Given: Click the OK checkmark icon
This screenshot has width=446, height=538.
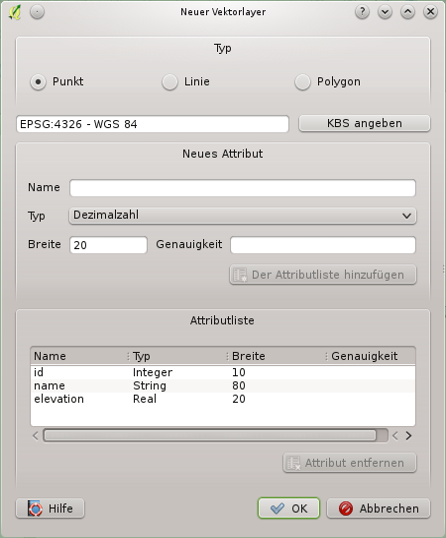Looking at the screenshot, I should [x=278, y=508].
